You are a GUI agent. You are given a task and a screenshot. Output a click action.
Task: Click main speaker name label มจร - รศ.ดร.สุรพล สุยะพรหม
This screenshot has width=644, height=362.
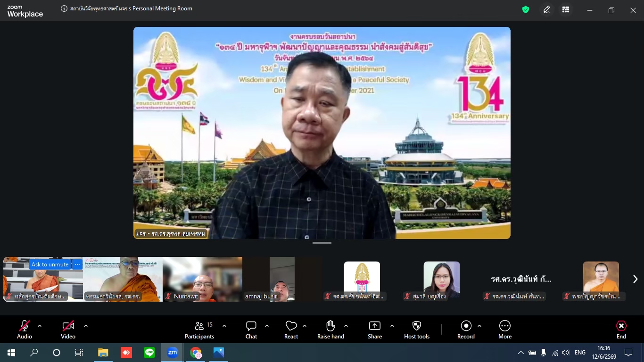pyautogui.click(x=171, y=234)
